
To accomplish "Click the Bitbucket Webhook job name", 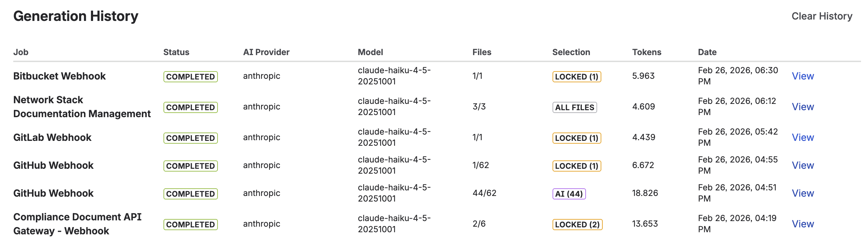I will tap(59, 76).
